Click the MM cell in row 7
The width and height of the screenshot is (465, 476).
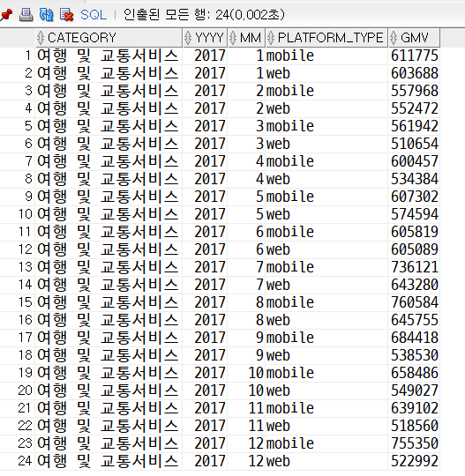click(x=246, y=161)
